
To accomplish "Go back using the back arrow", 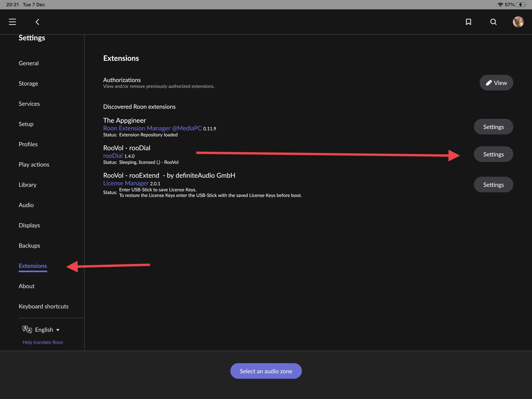I will [37, 22].
